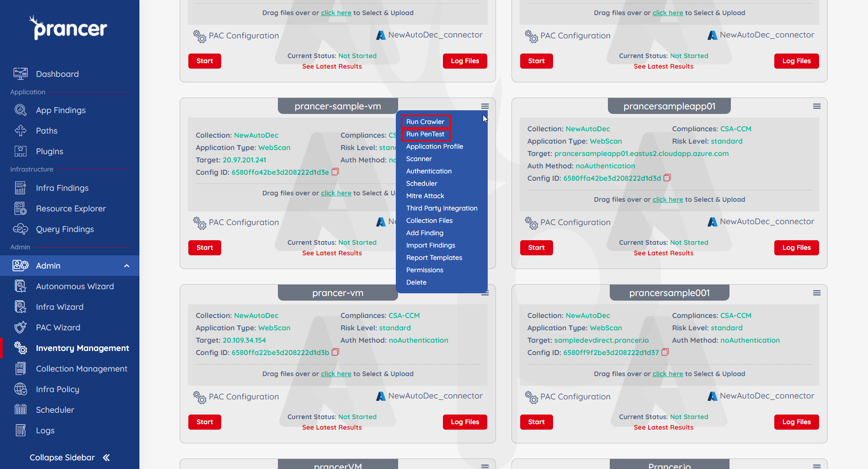Click the Infra Findings icon
This screenshot has height=469, width=868.
point(21,188)
